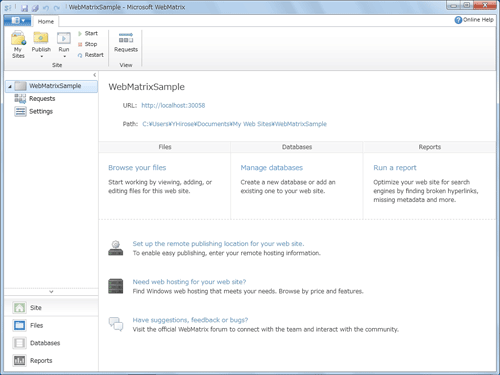This screenshot has height=375, width=500.
Task: Collapse the left navigation pane
Action: pyautogui.click(x=95, y=75)
